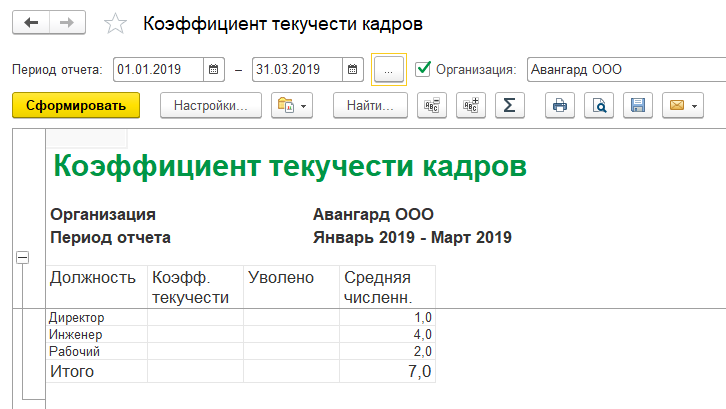Click the Найти... search button
The height and width of the screenshot is (409, 726).
pyautogui.click(x=370, y=105)
